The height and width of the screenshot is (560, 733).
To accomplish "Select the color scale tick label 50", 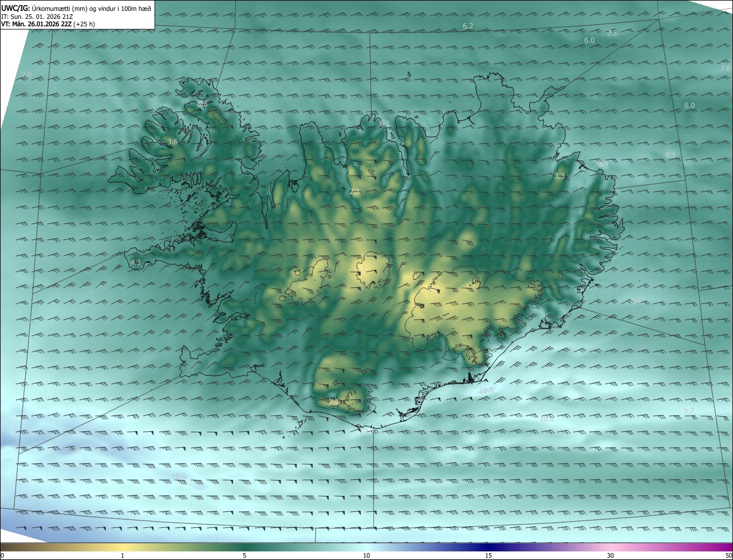I will [728, 555].
